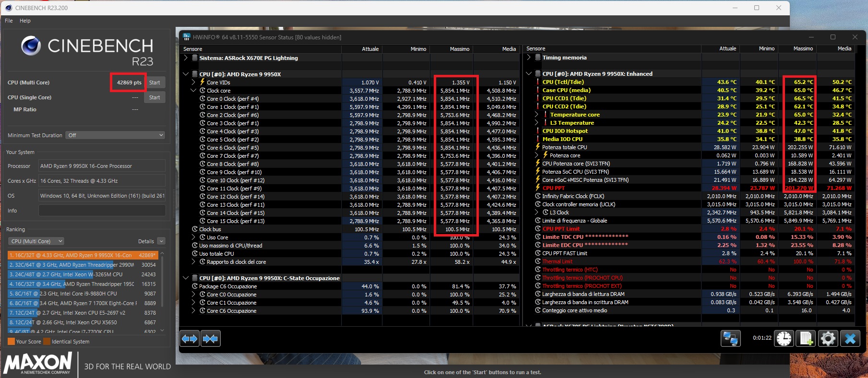Click lightning icon beside CPU PPT
868x378 pixels.
(x=538, y=188)
